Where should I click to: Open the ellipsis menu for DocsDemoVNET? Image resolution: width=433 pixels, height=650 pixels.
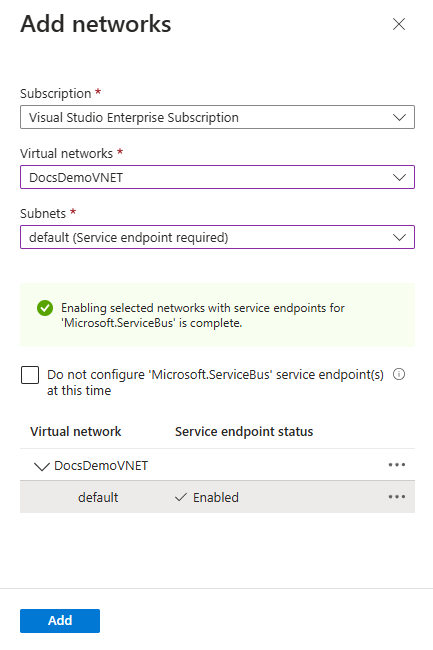[397, 465]
